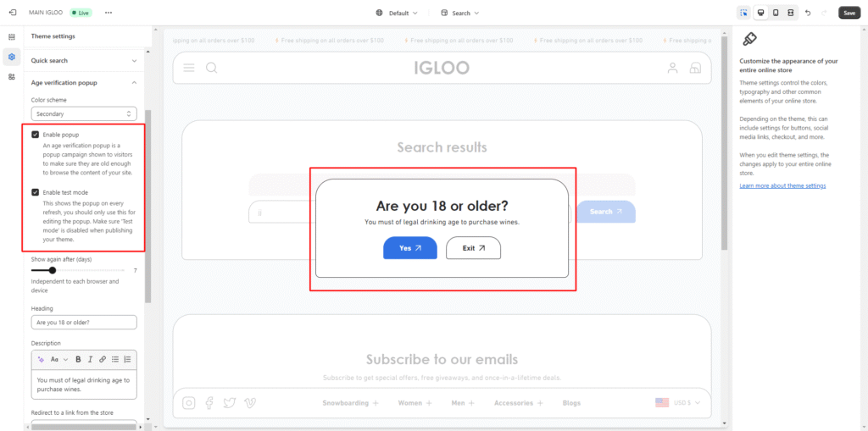This screenshot has width=868, height=431.
Task: Open the Color scheme Secondary dropdown
Action: click(x=84, y=113)
